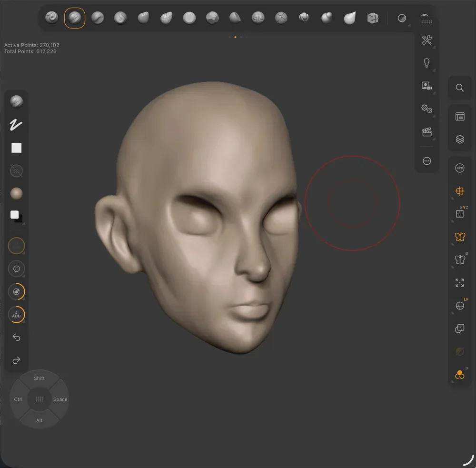476x468 pixels.
Task: Open the three-dots more options menu
Action: (427, 161)
